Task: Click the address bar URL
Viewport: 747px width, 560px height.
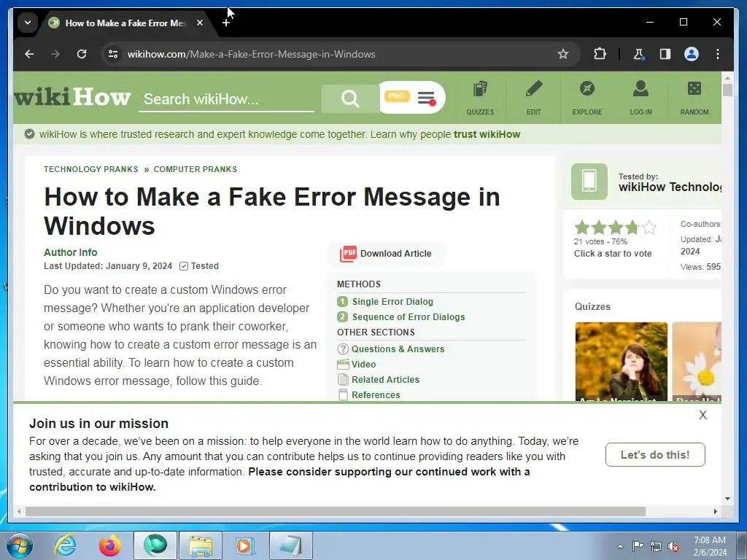Action: coord(251,54)
